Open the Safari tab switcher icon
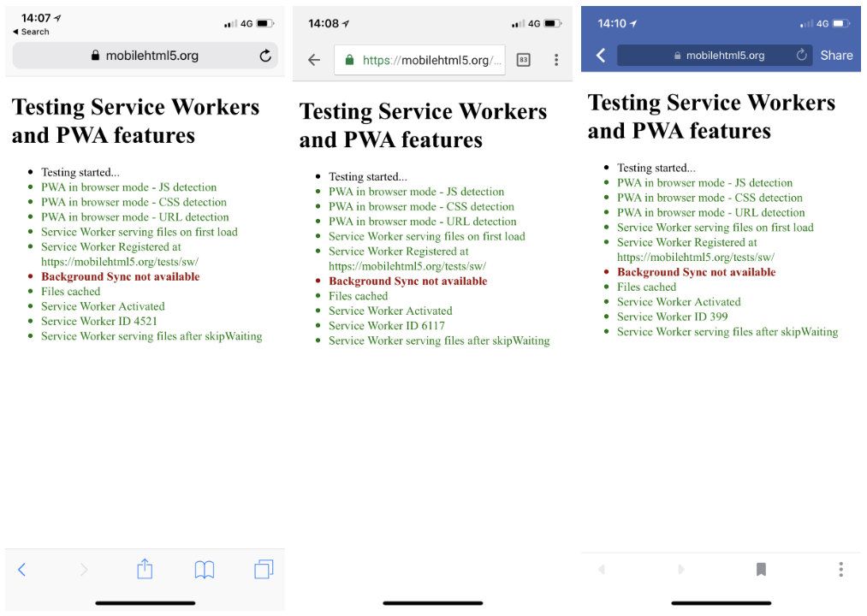This screenshot has height=616, width=867. 263,569
